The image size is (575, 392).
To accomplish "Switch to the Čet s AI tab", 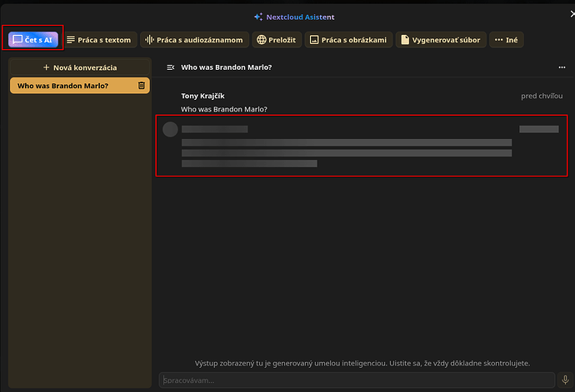I will [33, 40].
